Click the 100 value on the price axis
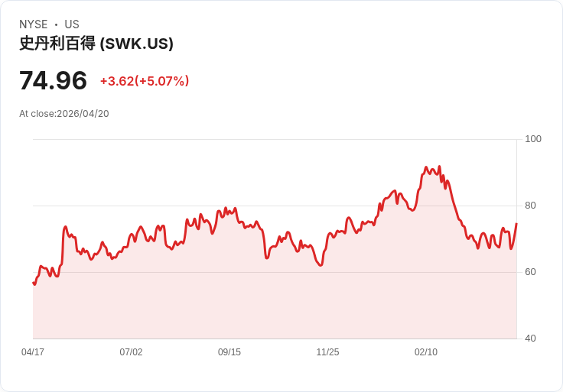Image resolution: width=563 pixels, height=392 pixels. [x=533, y=139]
